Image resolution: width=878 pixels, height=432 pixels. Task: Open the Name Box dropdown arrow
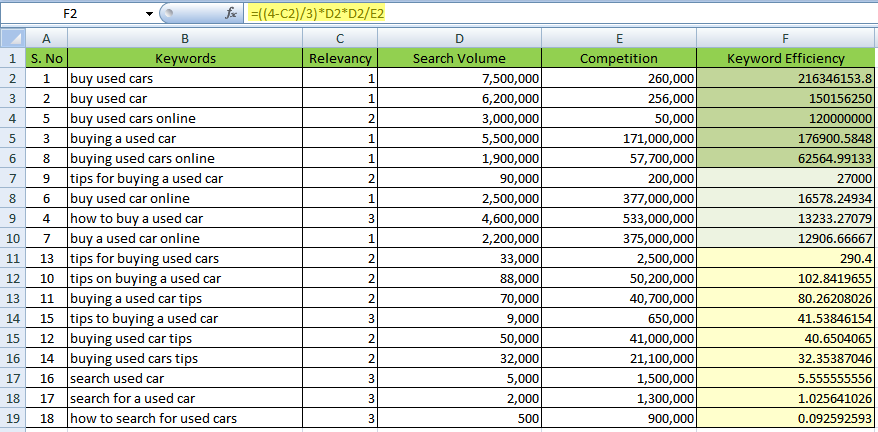149,14
